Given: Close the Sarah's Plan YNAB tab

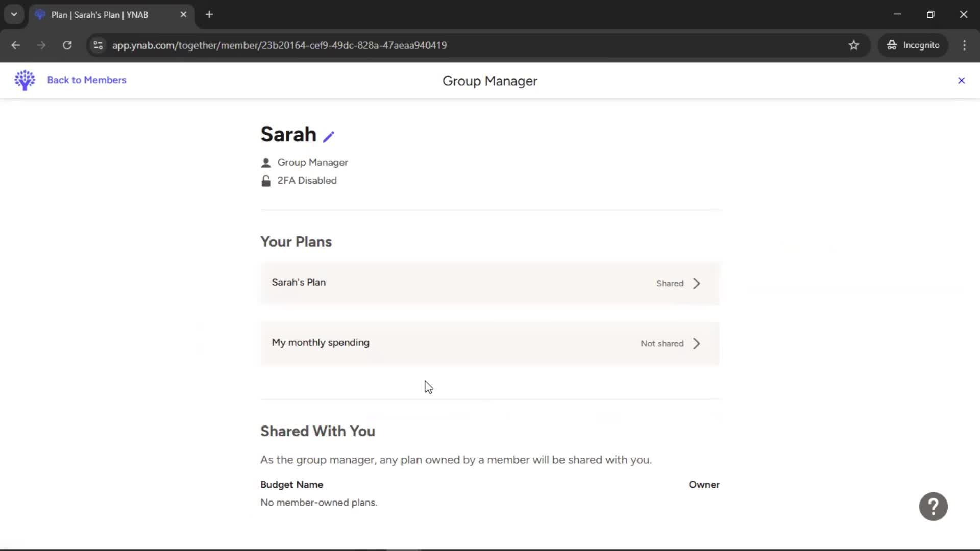Looking at the screenshot, I should [183, 15].
